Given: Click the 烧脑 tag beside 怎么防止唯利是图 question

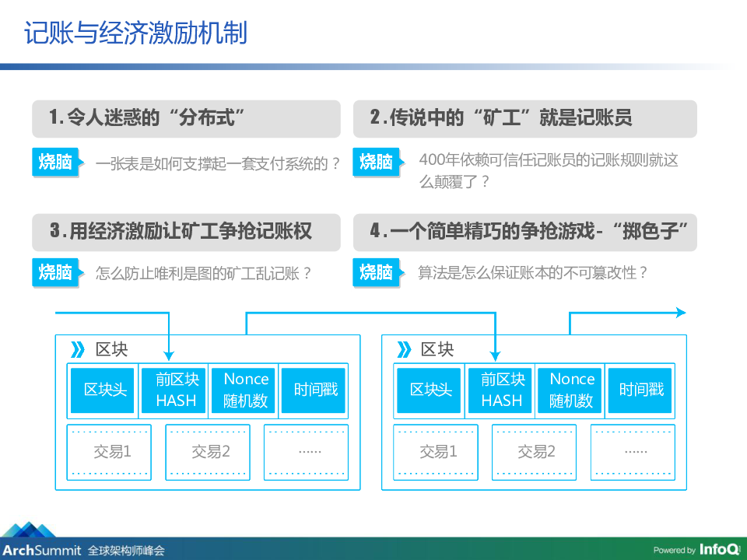Looking at the screenshot, I should tap(56, 272).
